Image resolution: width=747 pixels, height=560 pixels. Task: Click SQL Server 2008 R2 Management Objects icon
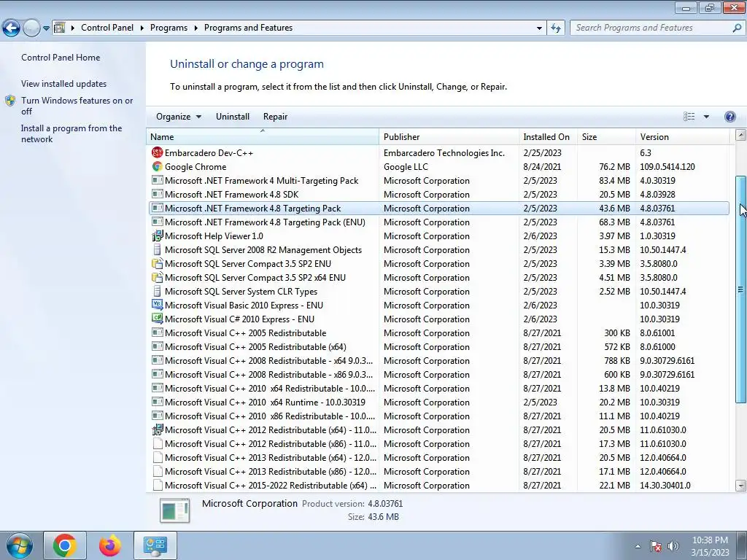(157, 249)
